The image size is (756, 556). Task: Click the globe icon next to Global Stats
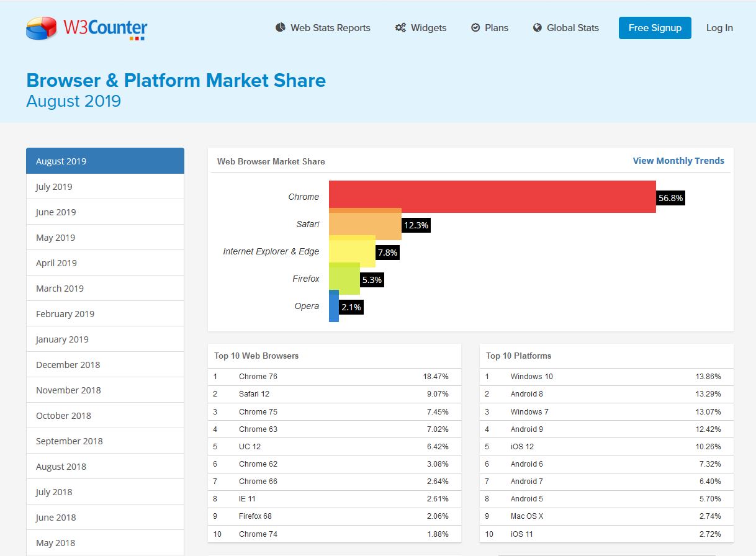pos(536,27)
